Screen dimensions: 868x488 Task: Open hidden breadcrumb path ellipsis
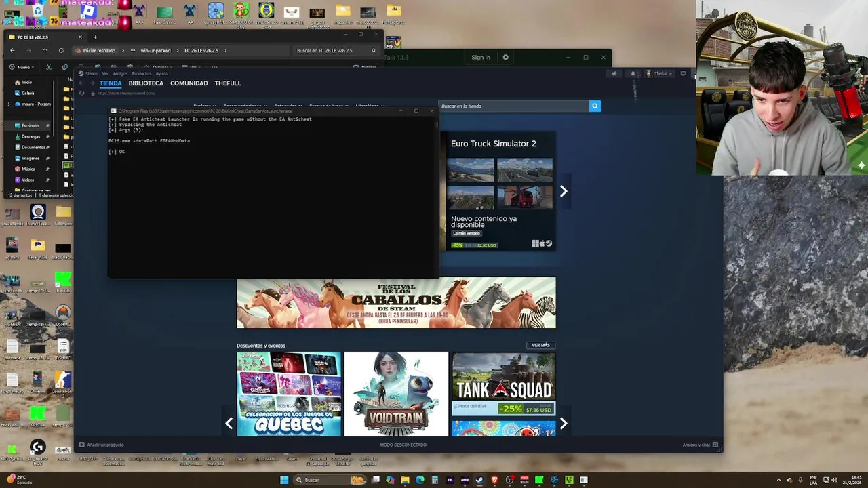point(132,50)
